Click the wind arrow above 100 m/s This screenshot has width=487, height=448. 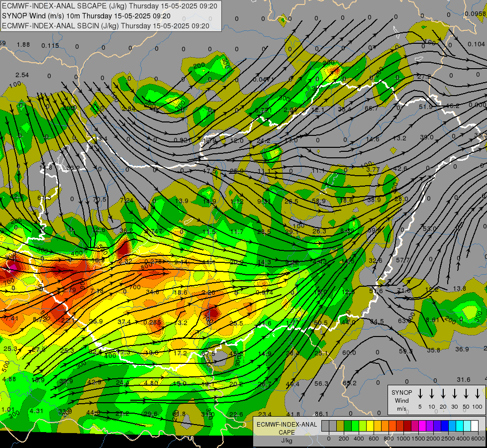(478, 394)
